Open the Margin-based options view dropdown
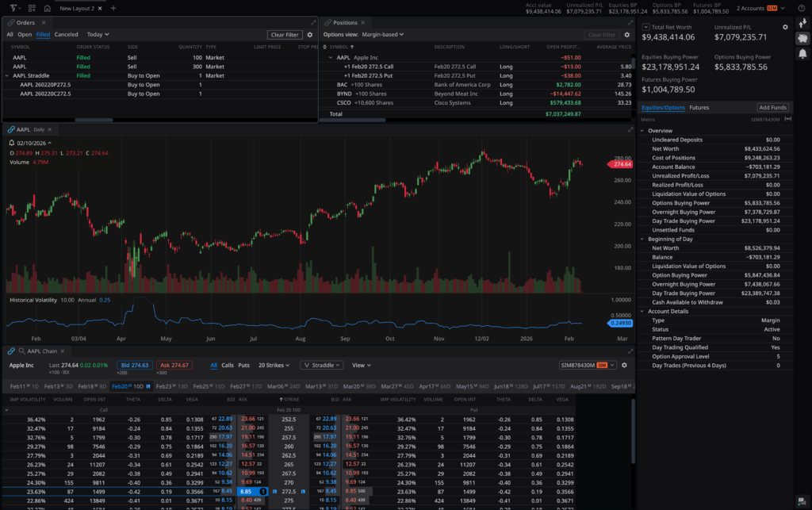Viewport: 812px width, 510px height. point(383,35)
